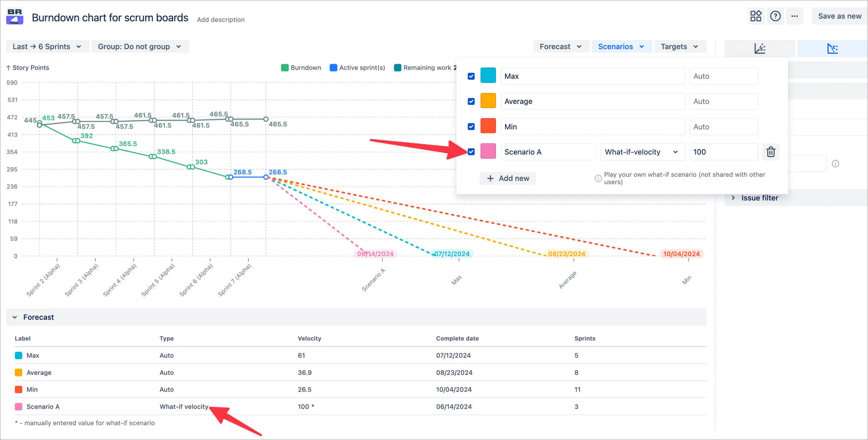Open the help question mark icon
This screenshot has height=440, width=868.
click(x=775, y=16)
